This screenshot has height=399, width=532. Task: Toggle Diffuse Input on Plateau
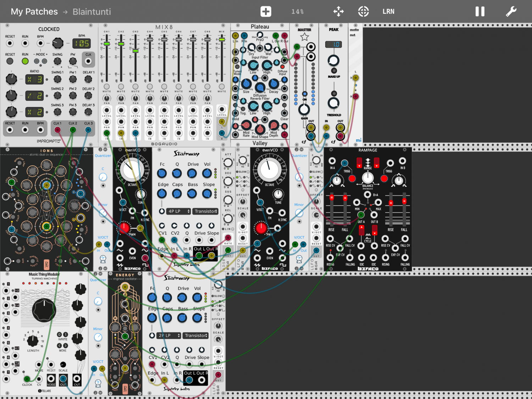[282, 67]
